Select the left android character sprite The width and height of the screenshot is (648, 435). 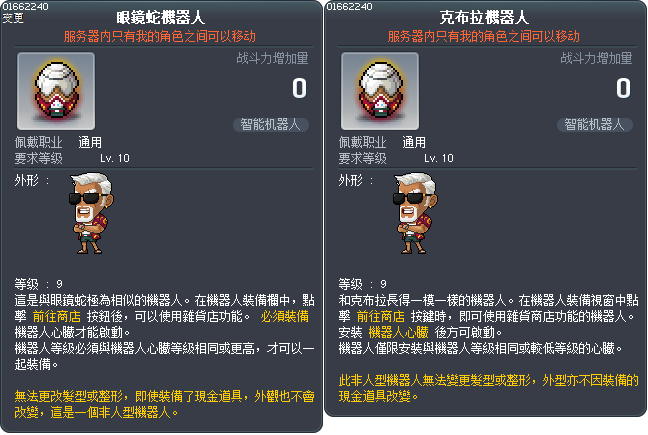(91, 213)
